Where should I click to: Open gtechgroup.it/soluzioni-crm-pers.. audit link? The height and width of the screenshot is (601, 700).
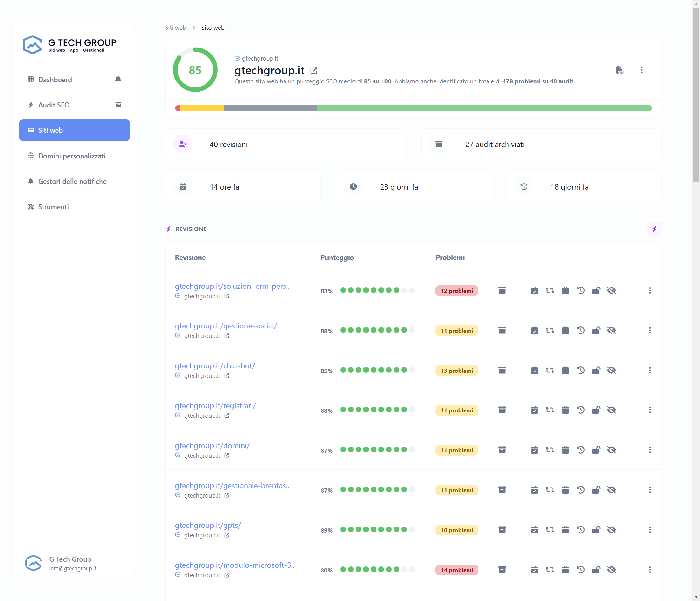pos(232,286)
